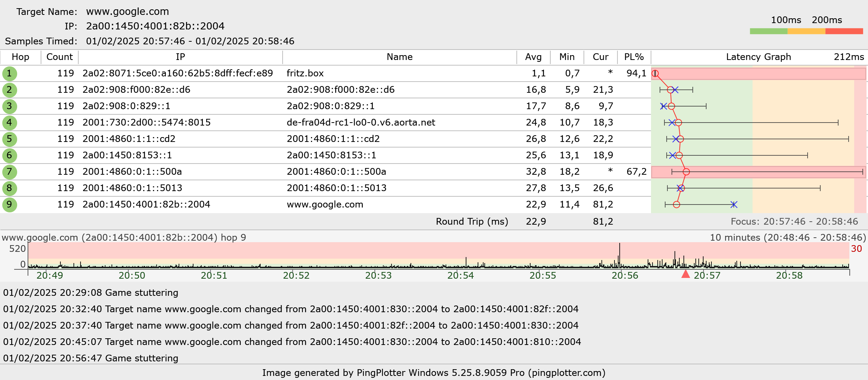The width and height of the screenshot is (868, 380).
Task: Click the green hop 7 circle icon
Action: pyautogui.click(x=9, y=172)
